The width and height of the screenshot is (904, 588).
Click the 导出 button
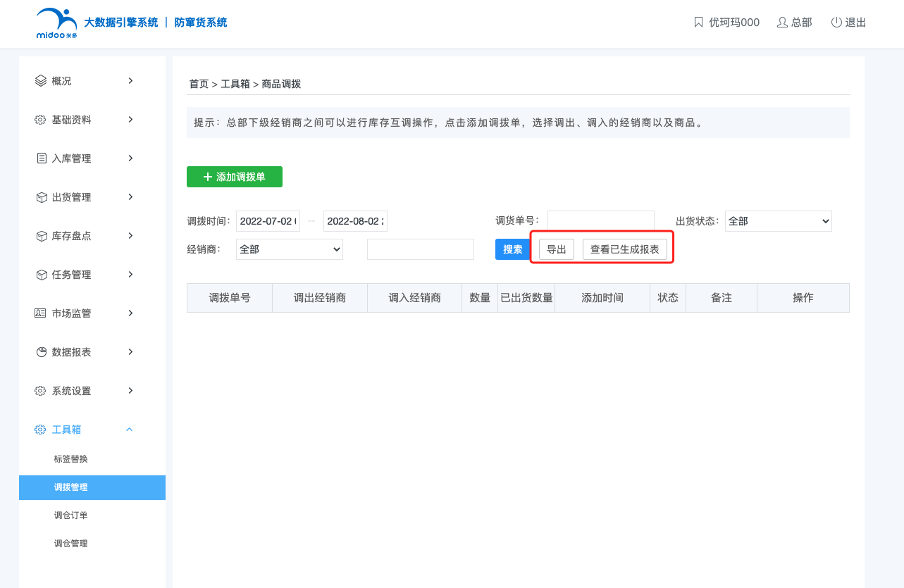[x=557, y=249]
